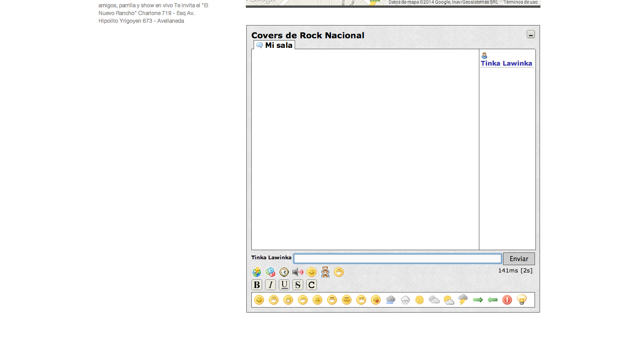Toggle bold text formatting button
Viewport: 644px width, 339px height.
pos(257,285)
